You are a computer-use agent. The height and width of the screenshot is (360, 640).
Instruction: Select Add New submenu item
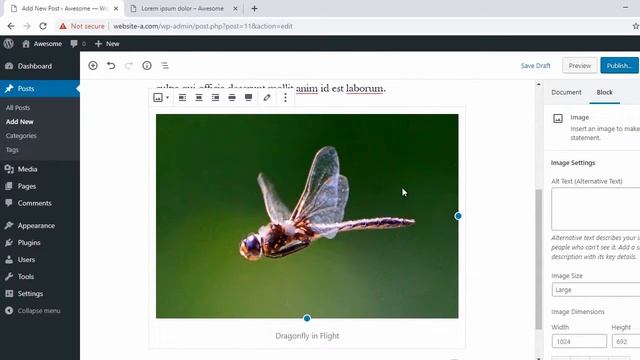tap(20, 122)
